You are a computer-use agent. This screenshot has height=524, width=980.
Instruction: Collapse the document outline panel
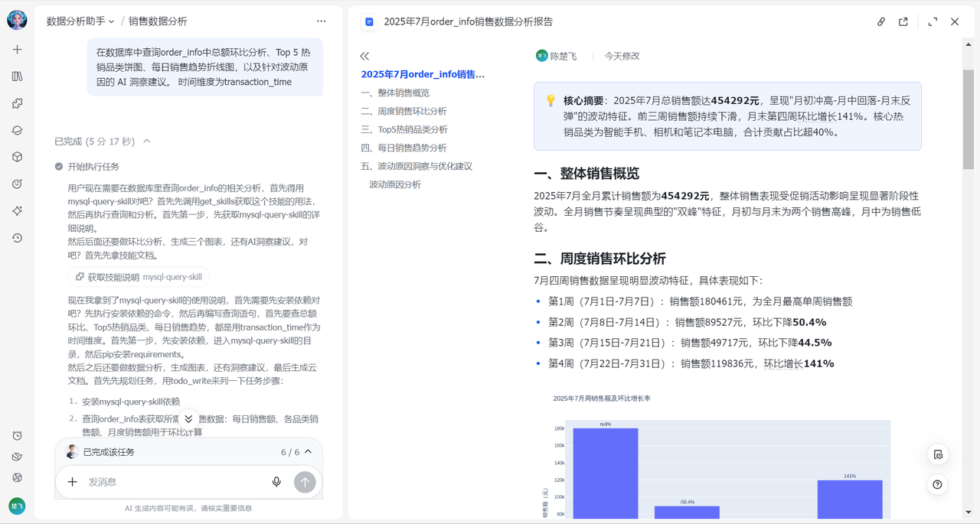pyautogui.click(x=364, y=56)
